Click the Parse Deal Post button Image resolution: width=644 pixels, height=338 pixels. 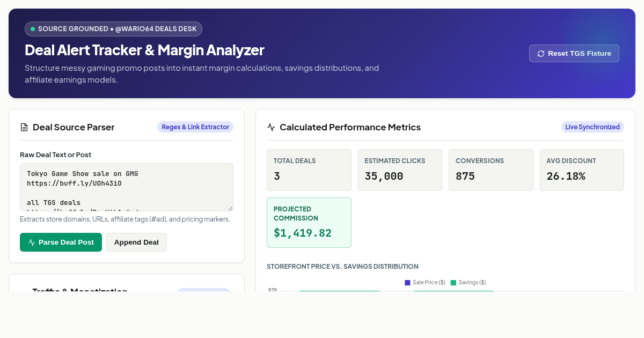click(x=61, y=242)
